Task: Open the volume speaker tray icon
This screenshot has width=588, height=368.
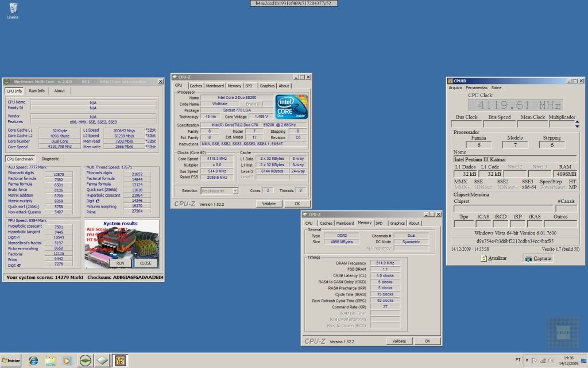Action: coord(551,361)
